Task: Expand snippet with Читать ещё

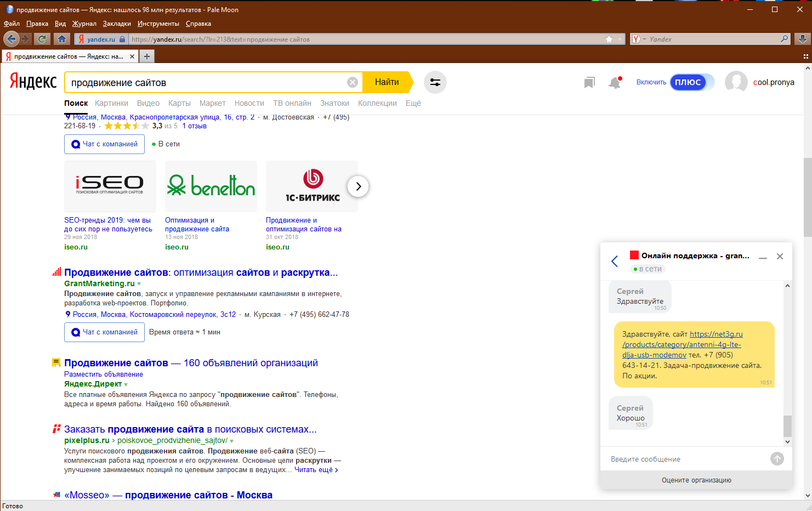Action: click(316, 470)
